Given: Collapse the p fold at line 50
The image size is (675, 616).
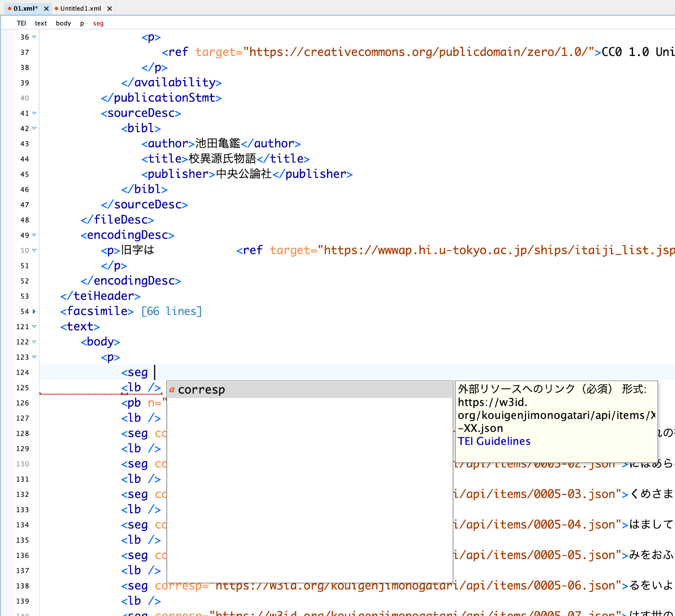Looking at the screenshot, I should click(x=34, y=251).
